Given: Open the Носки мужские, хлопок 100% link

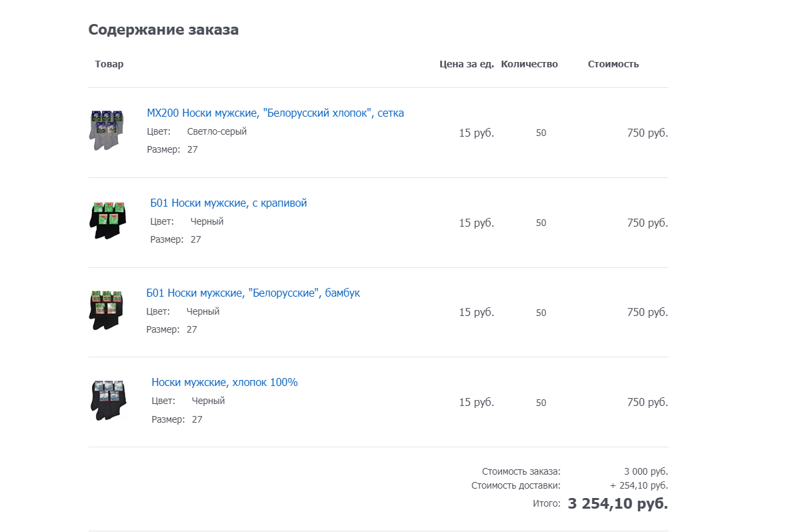Looking at the screenshot, I should pos(224,383).
